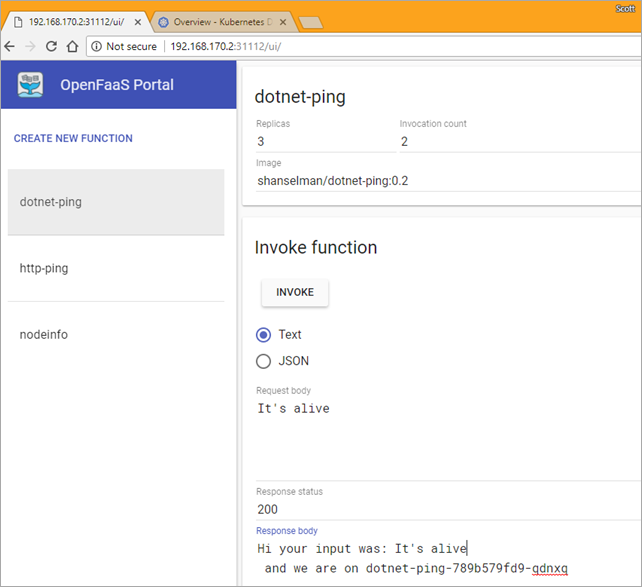The width and height of the screenshot is (642, 587).
Task: Click the Request body text area
Action: 448,440
